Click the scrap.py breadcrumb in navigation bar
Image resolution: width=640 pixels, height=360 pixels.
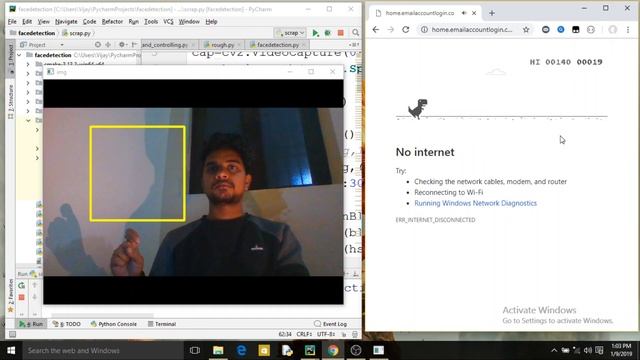coord(77,33)
